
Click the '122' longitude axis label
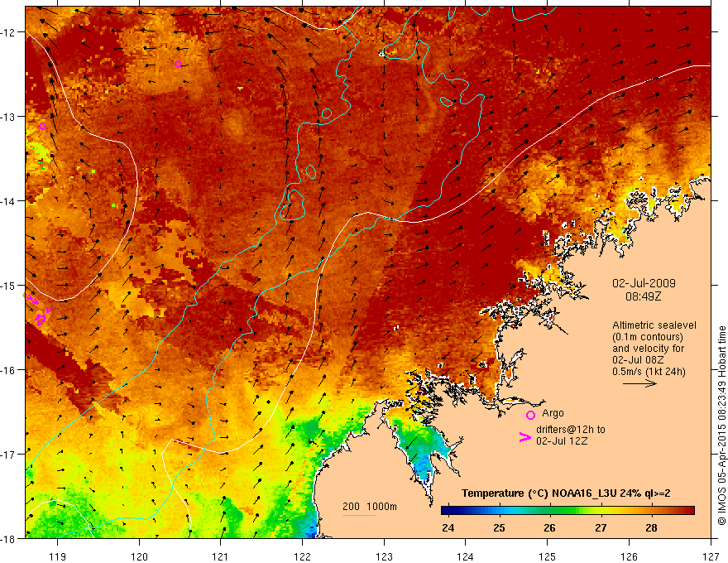coord(302,556)
